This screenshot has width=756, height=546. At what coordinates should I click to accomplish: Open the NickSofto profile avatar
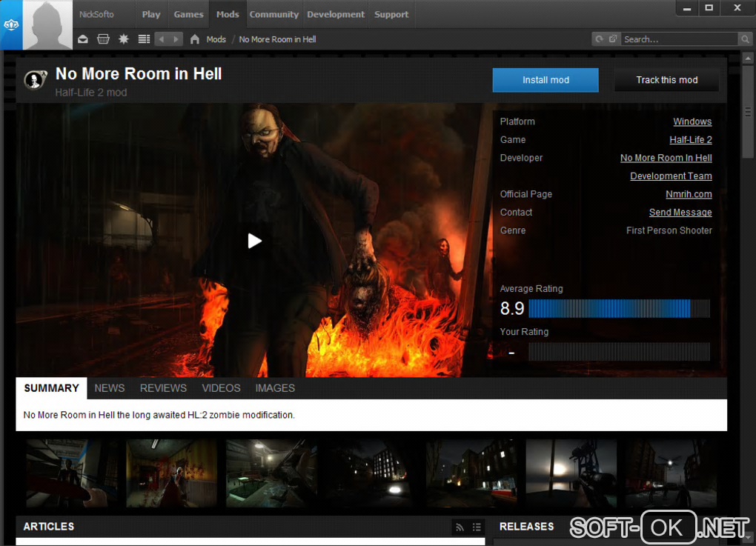tap(47, 24)
